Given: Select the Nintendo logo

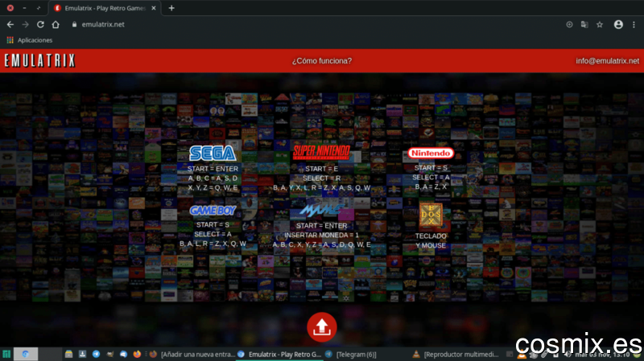Looking at the screenshot, I should pyautogui.click(x=431, y=153).
